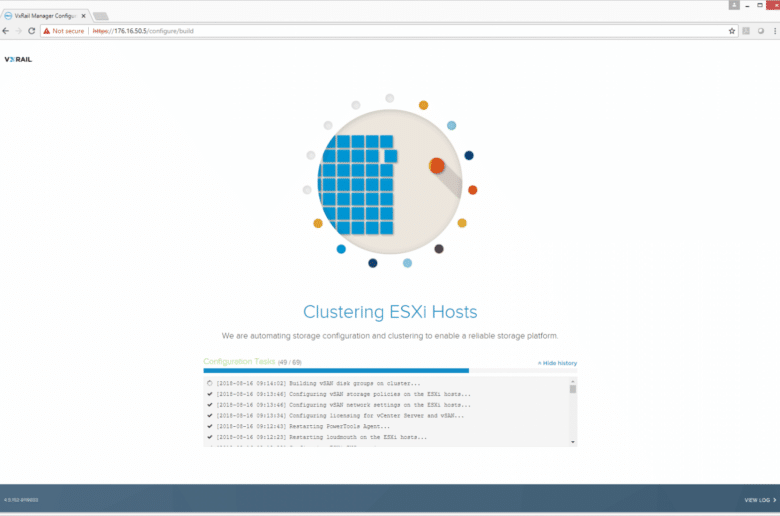Click the VxRail logo
The width and height of the screenshot is (780, 516).
pyautogui.click(x=18, y=59)
